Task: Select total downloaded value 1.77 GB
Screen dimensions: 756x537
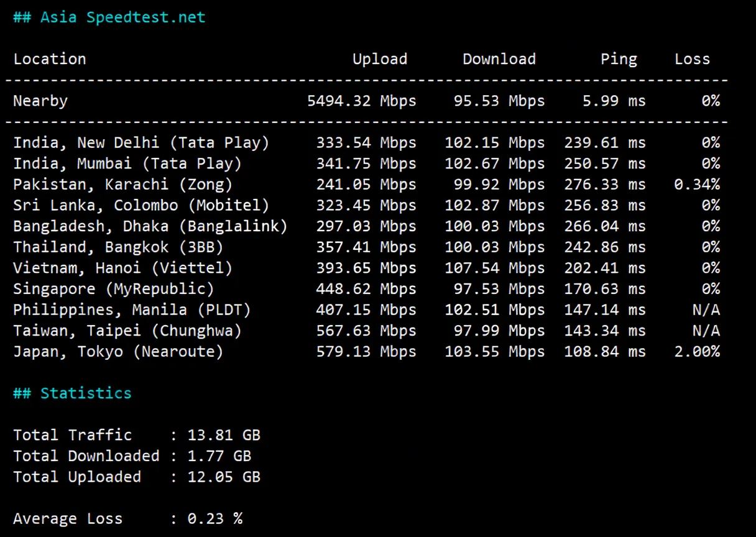Action: [219, 456]
